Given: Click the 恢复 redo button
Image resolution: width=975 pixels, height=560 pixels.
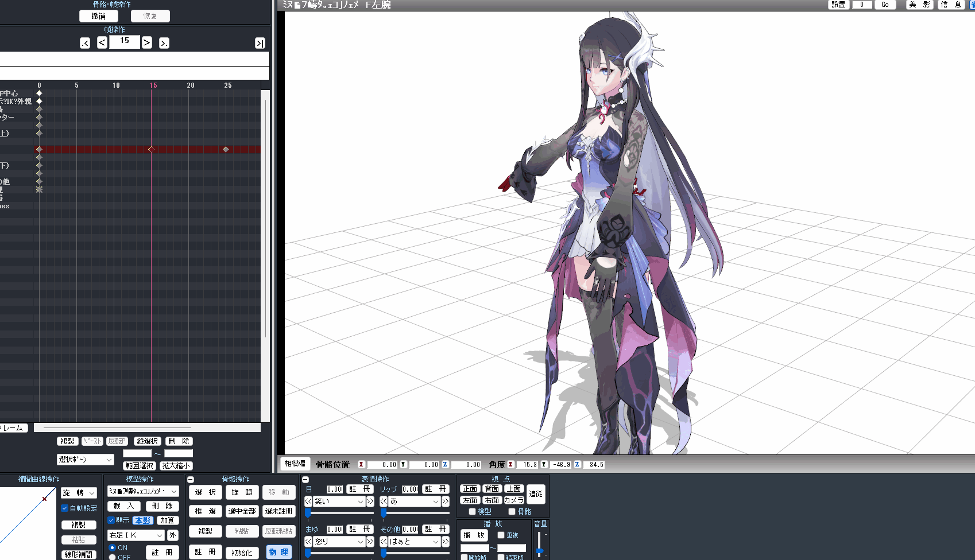Looking at the screenshot, I should coord(150,16).
